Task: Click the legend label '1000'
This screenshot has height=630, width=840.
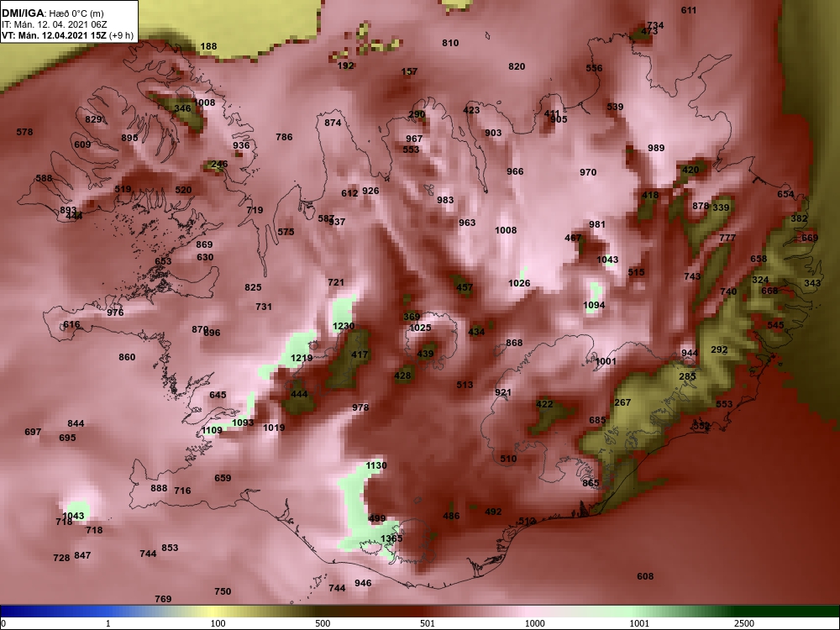Action: click(x=534, y=623)
